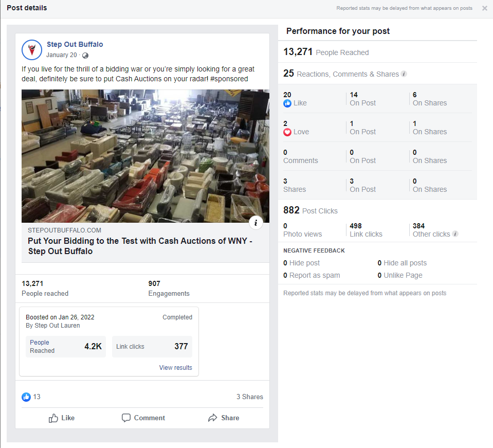Click Boosted on Jan 26, 2022 text
Screen dimensions: 493x448
point(60,317)
